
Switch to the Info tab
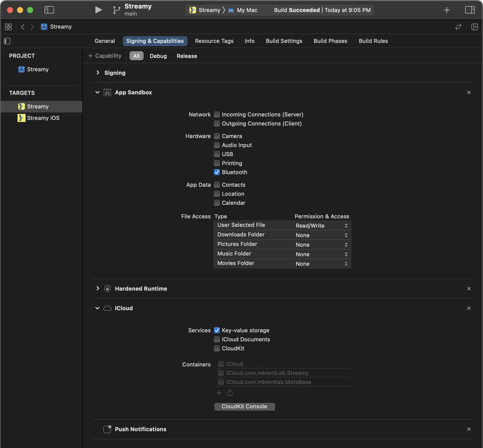pyautogui.click(x=250, y=41)
